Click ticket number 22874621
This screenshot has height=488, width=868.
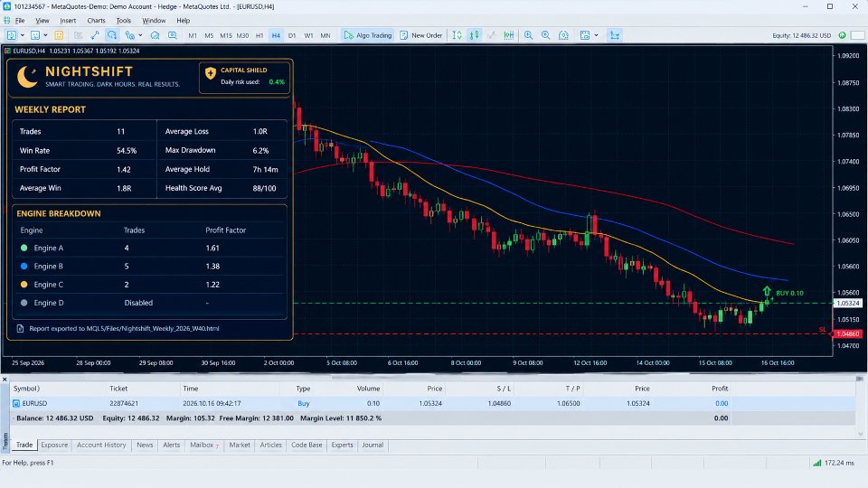[124, 403]
